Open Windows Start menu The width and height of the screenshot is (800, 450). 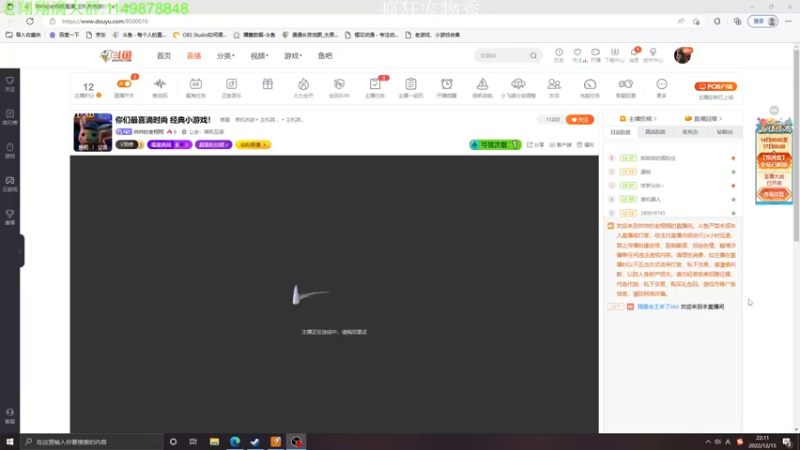point(10,442)
